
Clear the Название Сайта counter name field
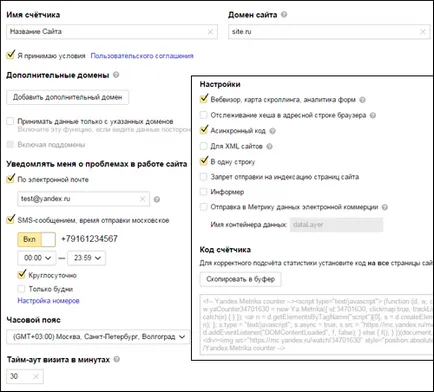[x=210, y=32]
